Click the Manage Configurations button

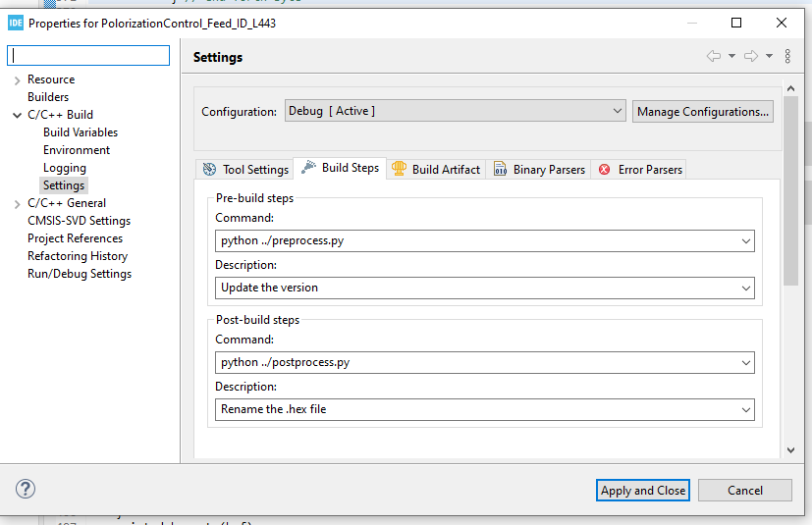coord(703,111)
